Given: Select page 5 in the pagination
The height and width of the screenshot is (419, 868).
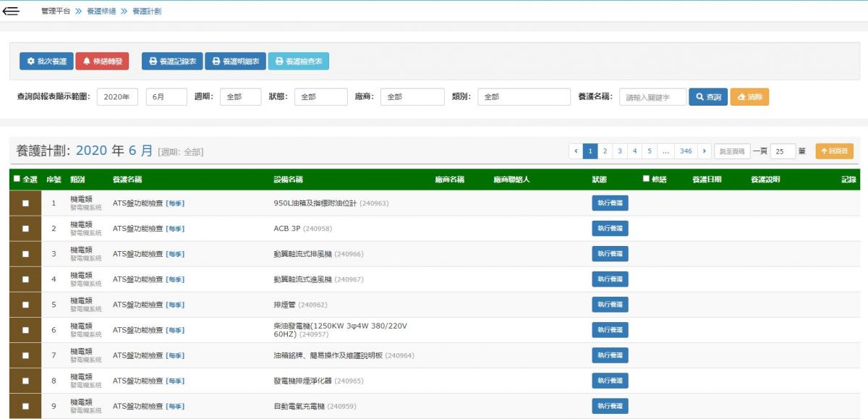Looking at the screenshot, I should coord(650,151).
